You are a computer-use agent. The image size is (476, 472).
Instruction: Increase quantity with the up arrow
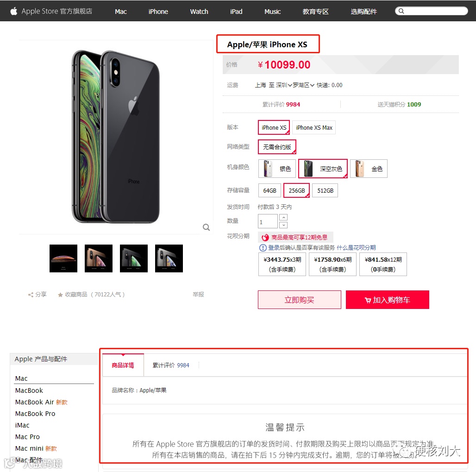coord(283,218)
